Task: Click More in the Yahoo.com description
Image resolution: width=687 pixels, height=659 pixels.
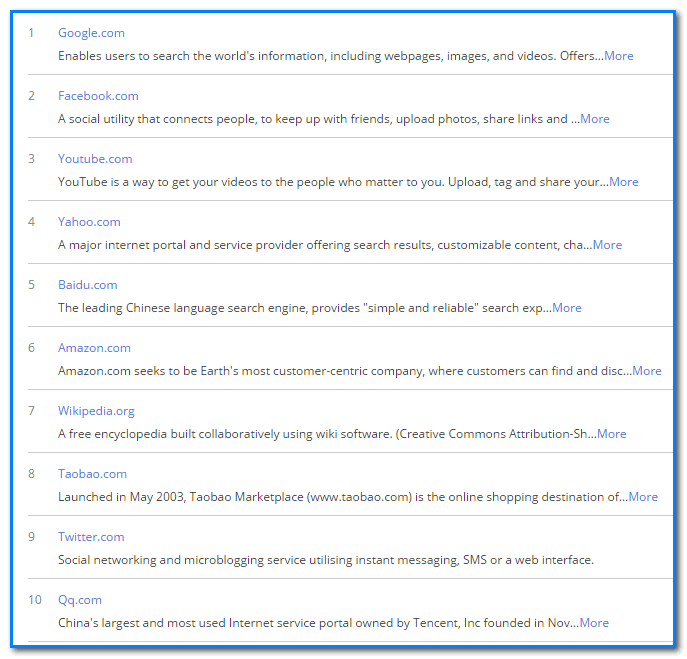Action: pyautogui.click(x=607, y=245)
